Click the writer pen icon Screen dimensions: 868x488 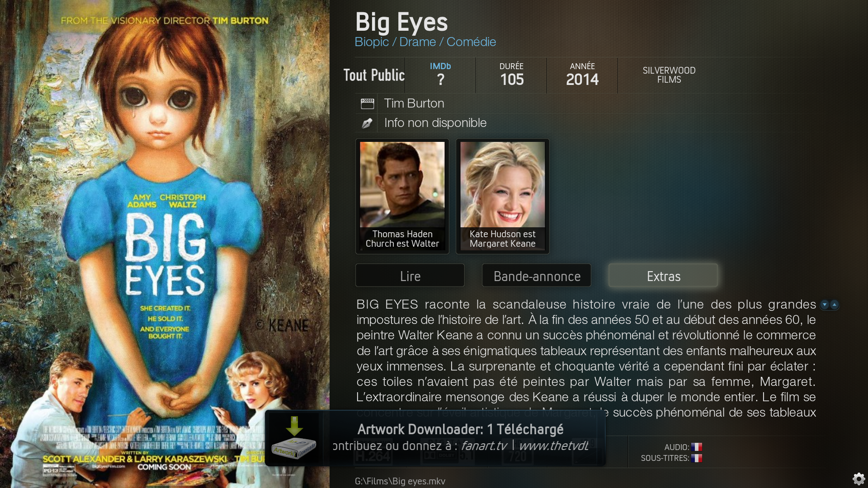367,123
